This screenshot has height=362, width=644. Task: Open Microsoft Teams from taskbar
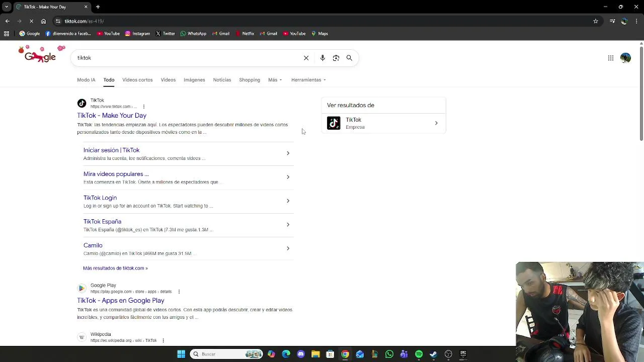click(x=404, y=354)
